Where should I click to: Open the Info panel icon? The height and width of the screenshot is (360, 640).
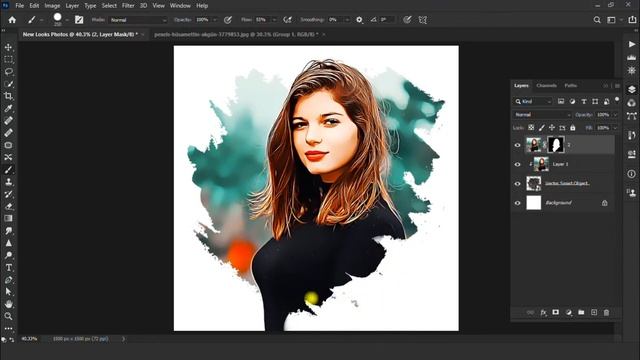point(631,174)
